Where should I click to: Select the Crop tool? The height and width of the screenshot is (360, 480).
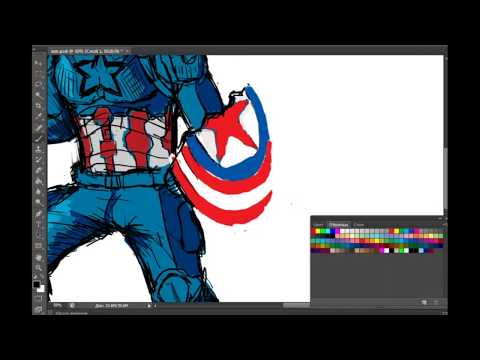(x=38, y=106)
